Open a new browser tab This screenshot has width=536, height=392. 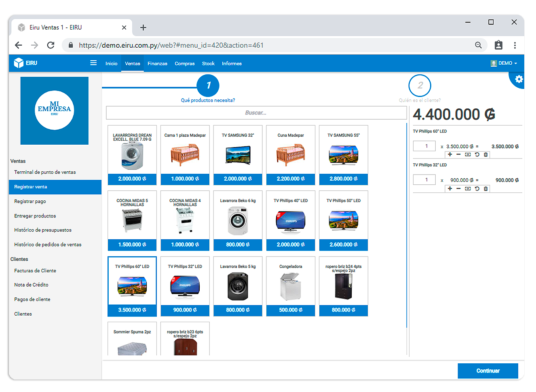click(143, 27)
